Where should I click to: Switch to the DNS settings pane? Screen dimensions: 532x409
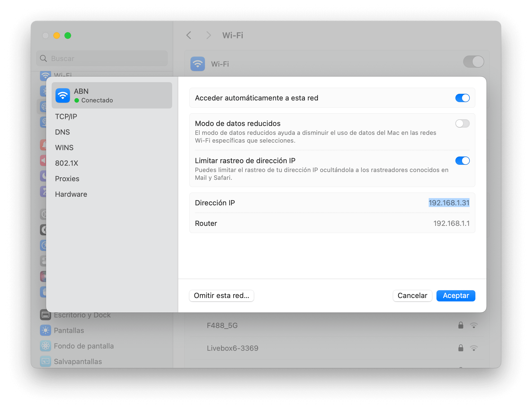point(62,132)
